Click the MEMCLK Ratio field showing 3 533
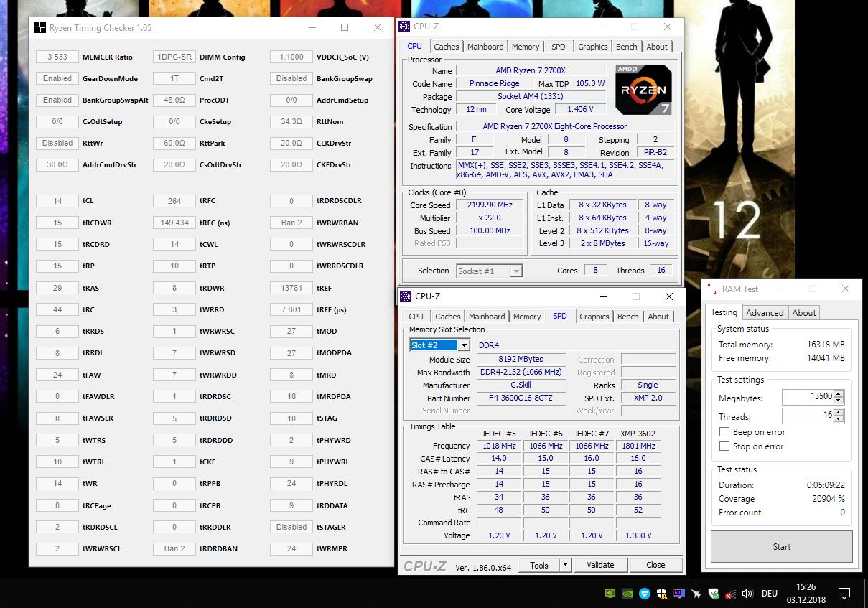 (57, 57)
